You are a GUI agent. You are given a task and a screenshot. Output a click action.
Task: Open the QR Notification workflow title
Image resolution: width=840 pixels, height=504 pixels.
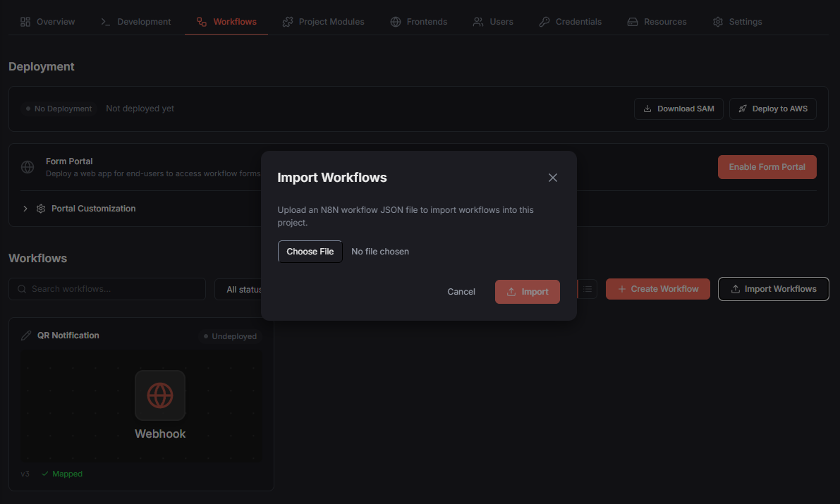(68, 336)
